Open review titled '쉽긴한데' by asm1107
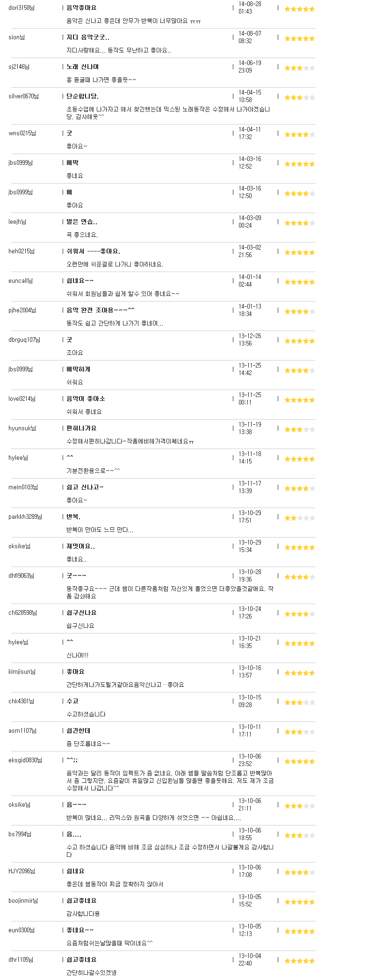The height and width of the screenshot is (980, 368). (79, 731)
